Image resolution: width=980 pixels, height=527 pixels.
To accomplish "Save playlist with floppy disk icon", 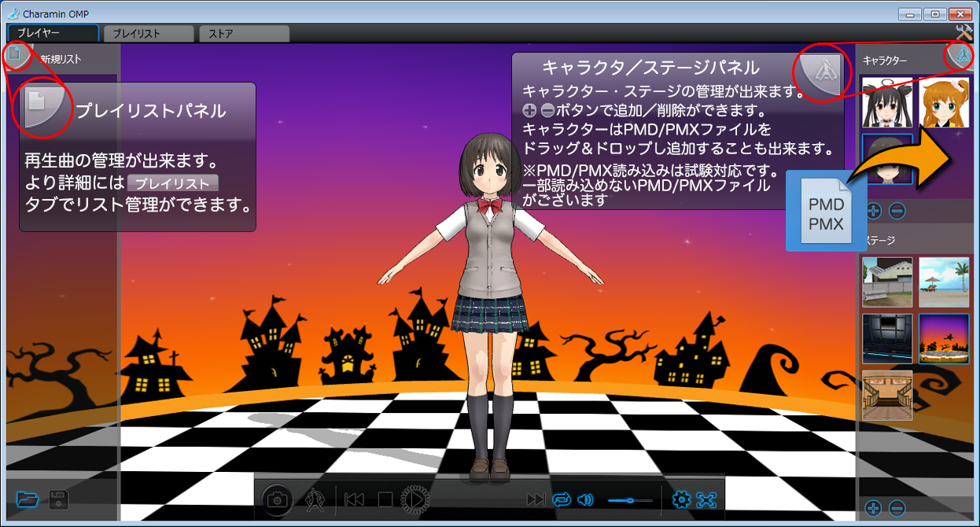I will click(57, 499).
